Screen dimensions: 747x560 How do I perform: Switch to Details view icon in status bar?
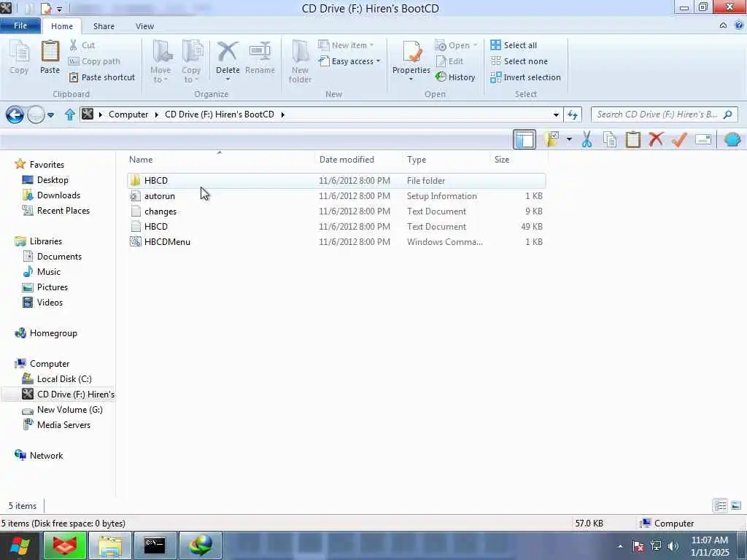point(720,506)
